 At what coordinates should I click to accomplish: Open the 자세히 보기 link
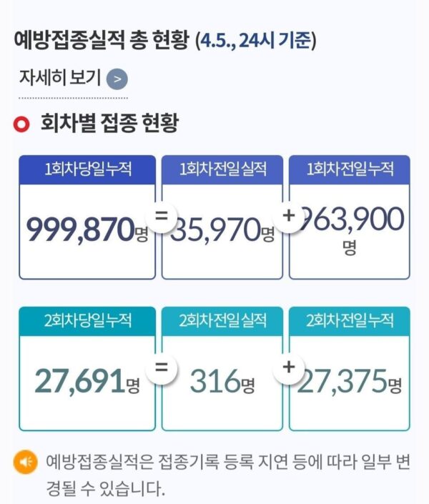60,78
